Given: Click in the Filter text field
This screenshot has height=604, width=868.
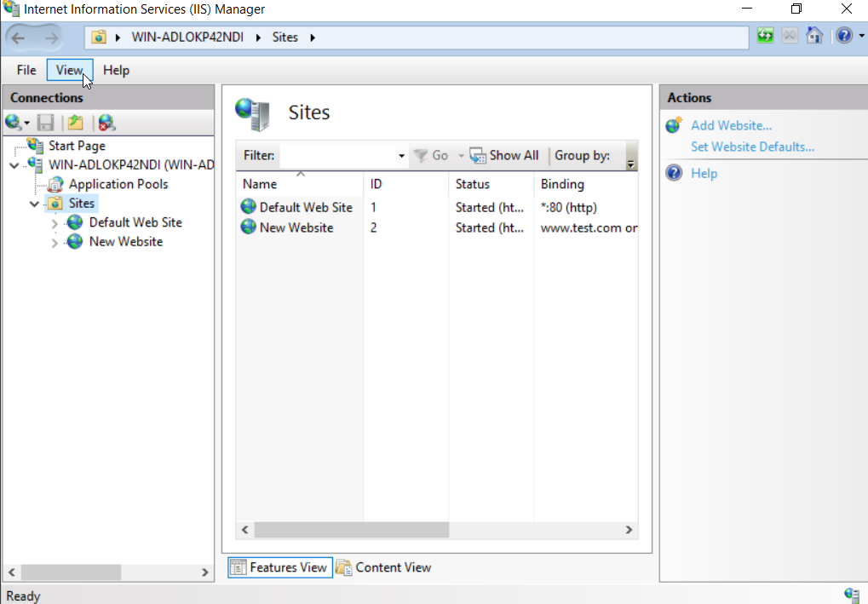Looking at the screenshot, I should pyautogui.click(x=337, y=156).
